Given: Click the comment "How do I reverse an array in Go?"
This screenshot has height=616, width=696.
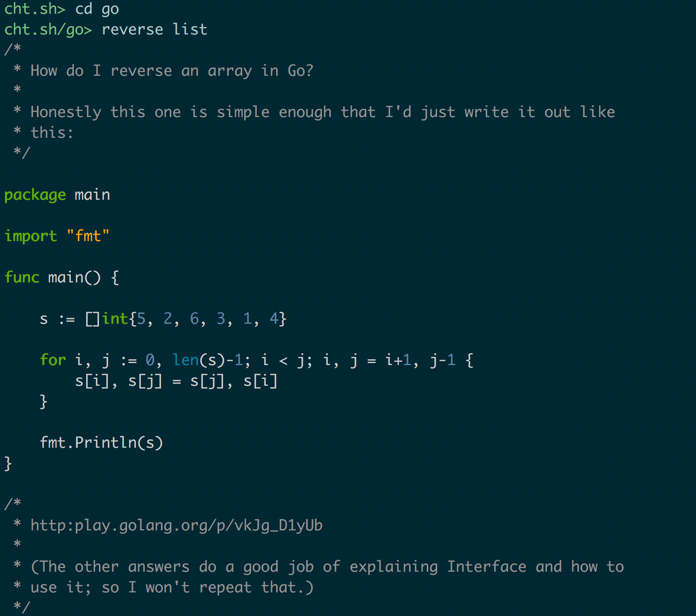Looking at the screenshot, I should coord(172,71).
